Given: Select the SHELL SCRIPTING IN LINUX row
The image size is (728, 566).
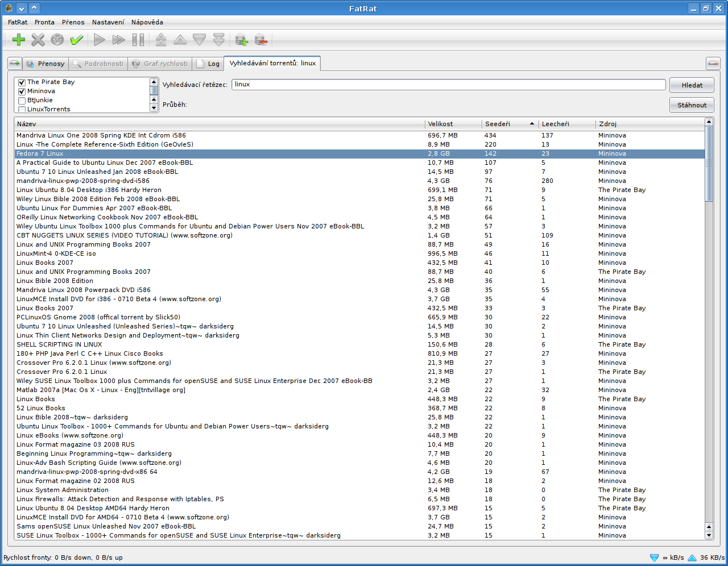Looking at the screenshot, I should click(359, 344).
